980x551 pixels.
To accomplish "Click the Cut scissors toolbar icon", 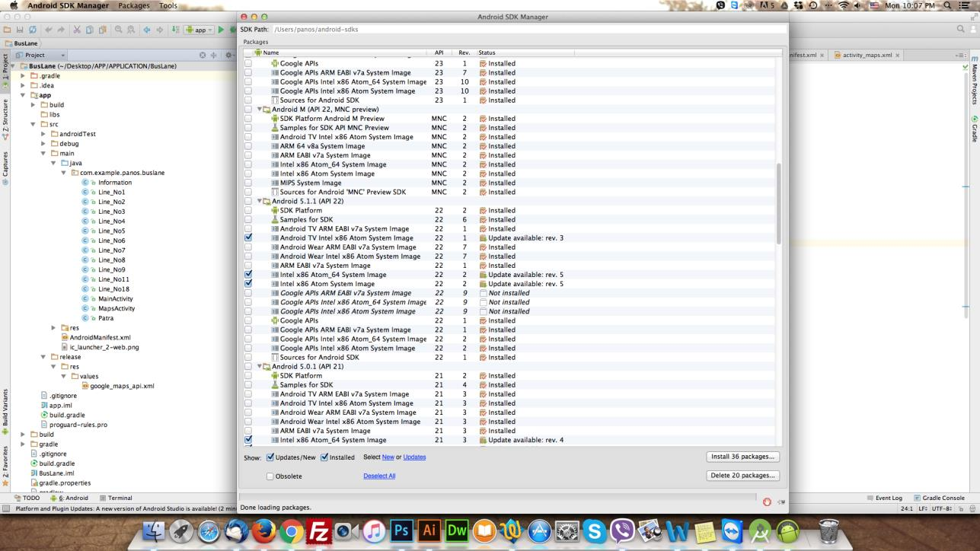I will coord(77,30).
